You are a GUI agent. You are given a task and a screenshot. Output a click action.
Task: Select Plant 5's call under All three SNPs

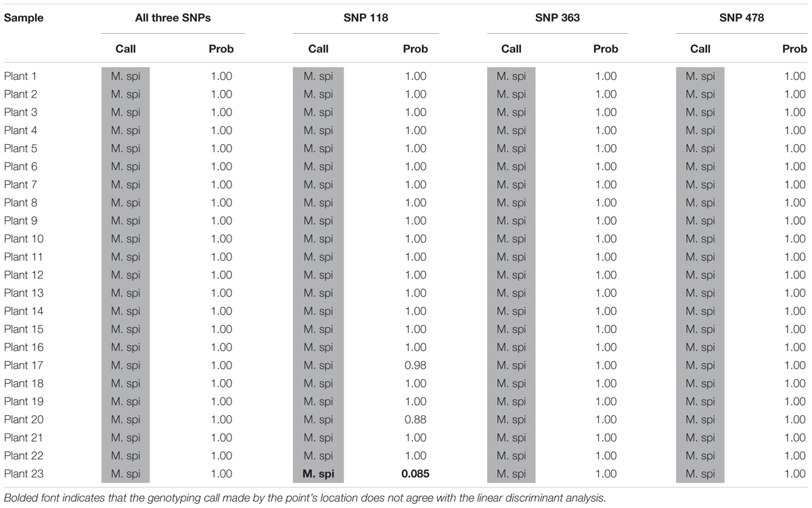[126, 148]
